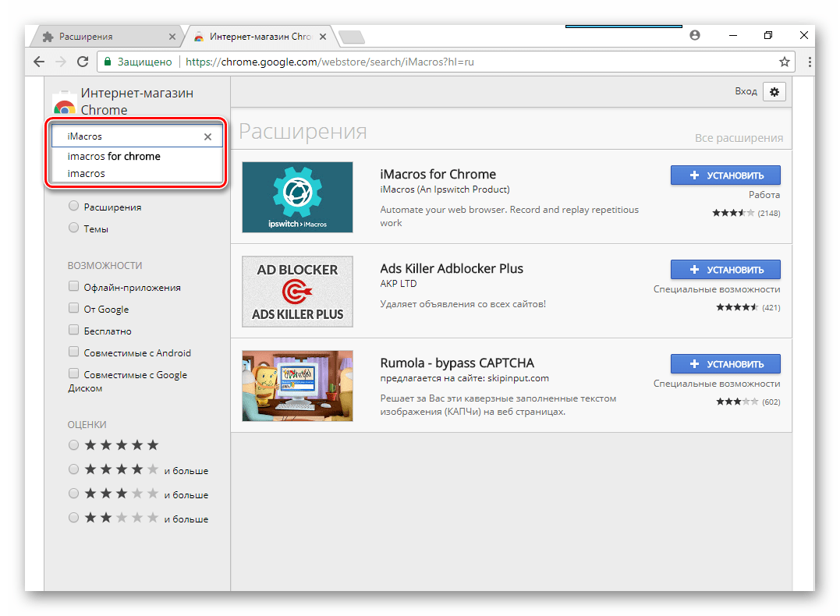
Task: Install Rumola - bypass CAPTCHA
Action: pyautogui.click(x=725, y=363)
